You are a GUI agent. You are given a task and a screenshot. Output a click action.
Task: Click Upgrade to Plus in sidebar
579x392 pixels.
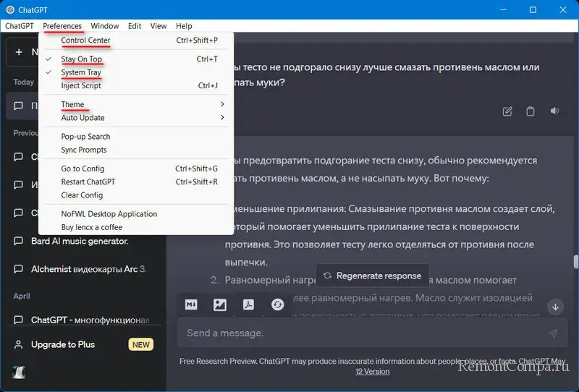coord(63,344)
